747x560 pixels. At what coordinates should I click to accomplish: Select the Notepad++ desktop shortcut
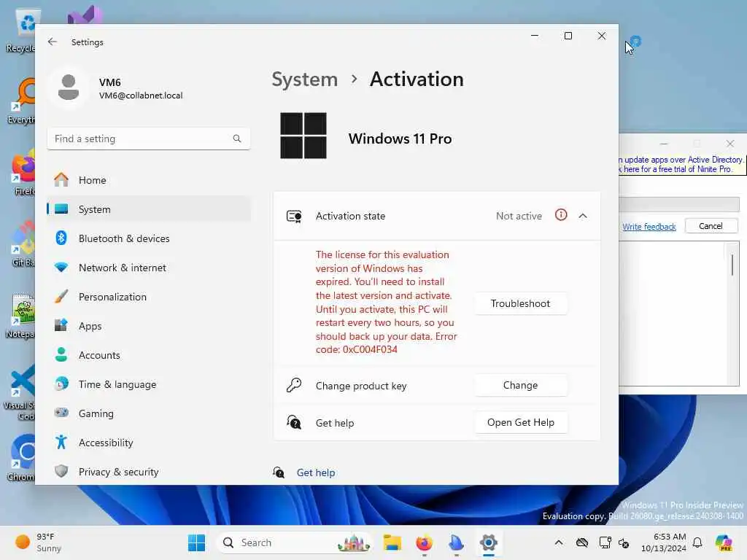point(21,315)
